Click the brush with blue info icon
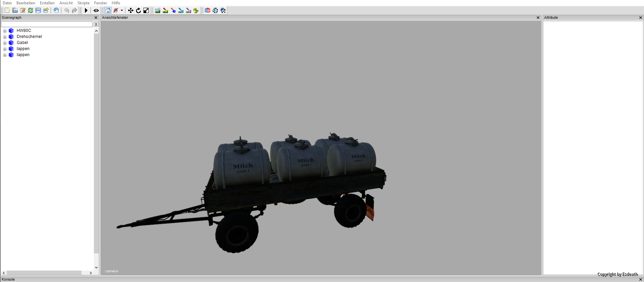Screen dimensions: 644x282 (x=181, y=10)
